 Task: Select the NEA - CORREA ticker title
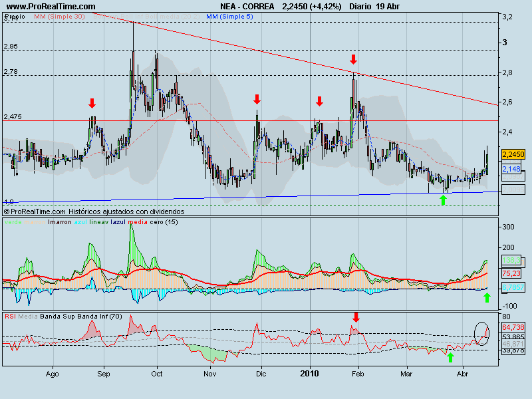pos(247,7)
